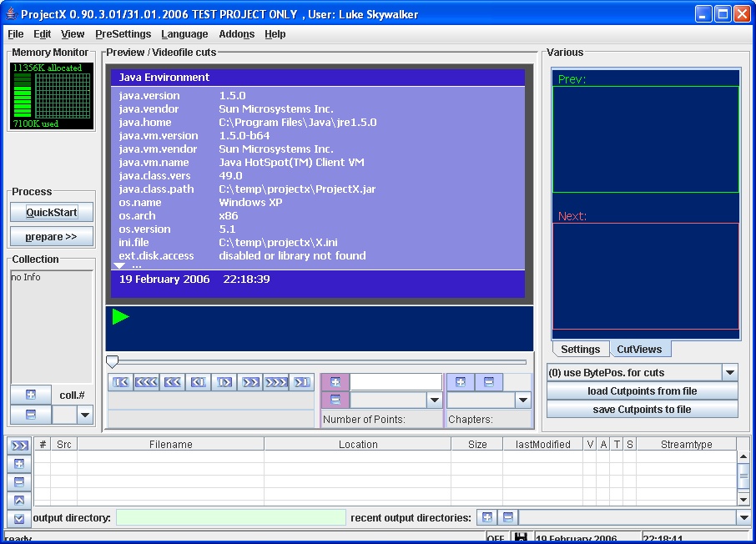Move selected file down in the list
This screenshot has height=544, width=756.
(19, 518)
